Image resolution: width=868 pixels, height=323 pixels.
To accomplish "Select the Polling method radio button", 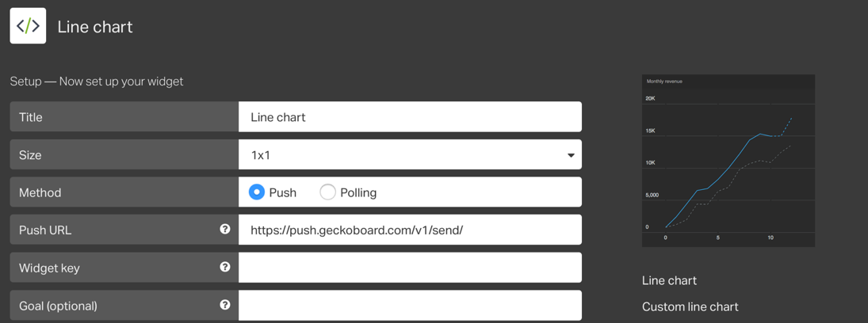I will point(327,192).
